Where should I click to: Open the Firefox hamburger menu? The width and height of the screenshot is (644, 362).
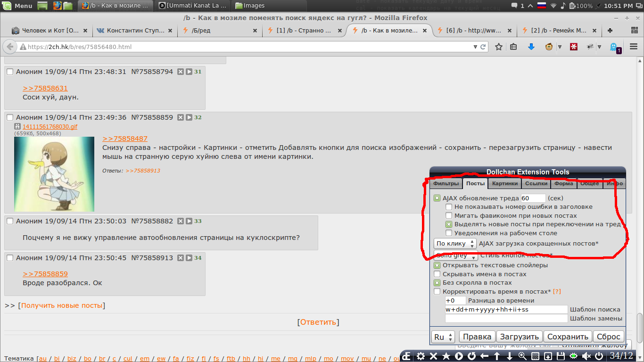(x=634, y=47)
